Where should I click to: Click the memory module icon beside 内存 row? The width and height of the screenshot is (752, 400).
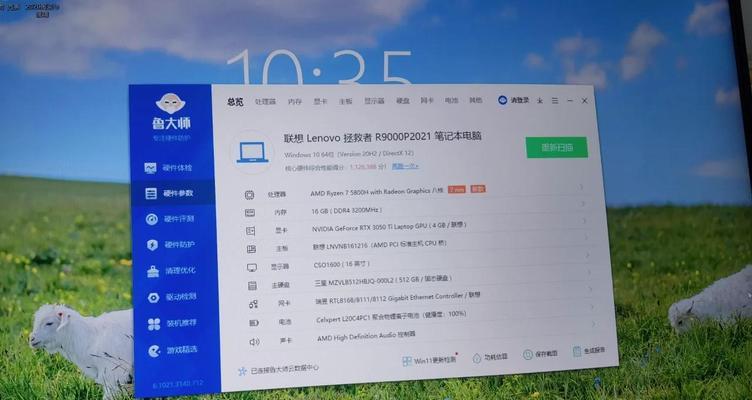250,212
